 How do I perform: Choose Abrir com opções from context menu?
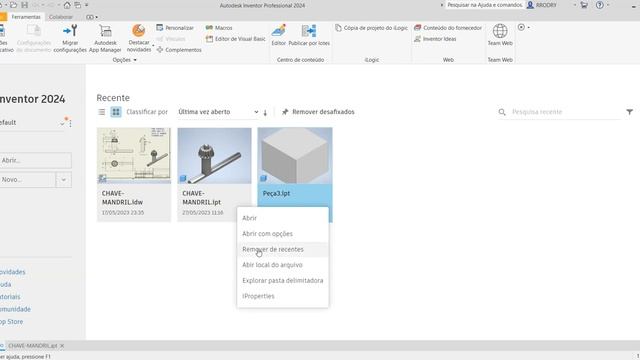coord(282,234)
